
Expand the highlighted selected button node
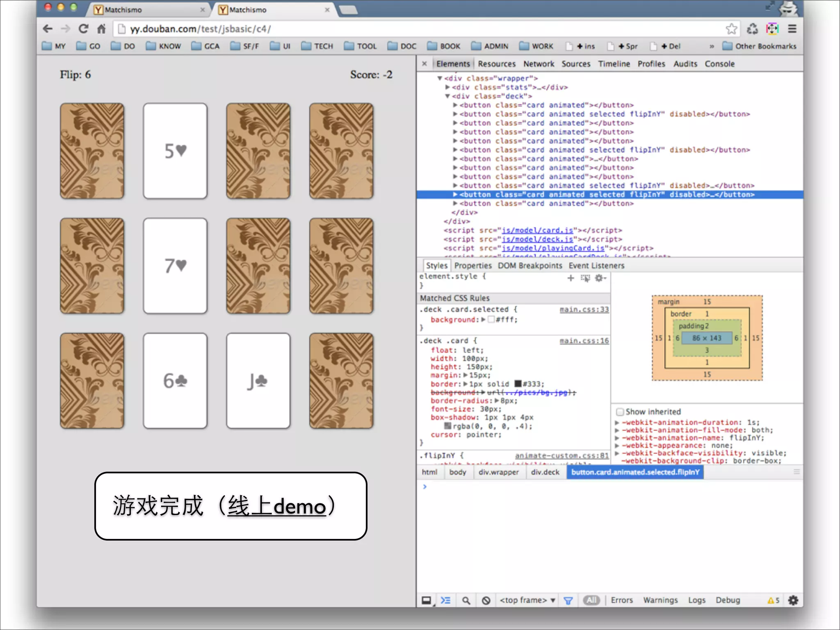pos(455,194)
